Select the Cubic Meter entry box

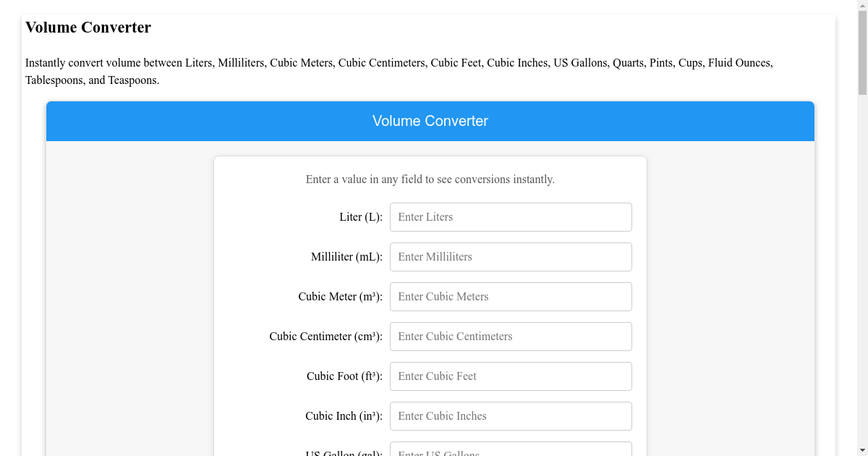point(511,296)
